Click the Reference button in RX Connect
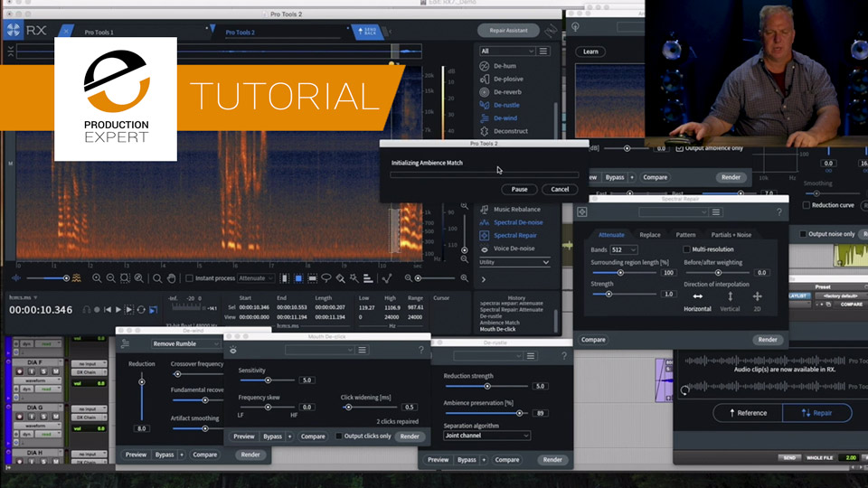 point(748,413)
